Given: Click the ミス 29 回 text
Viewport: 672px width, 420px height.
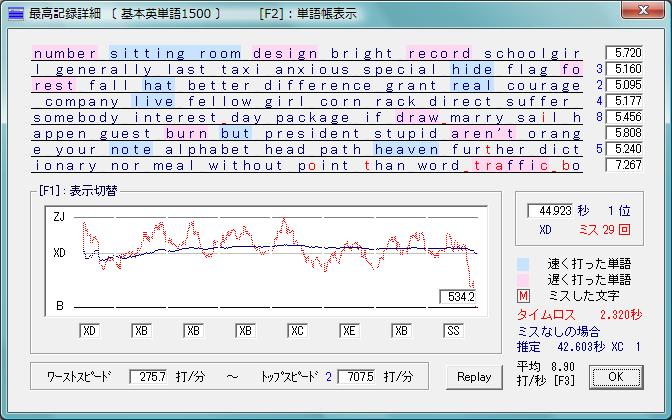Looking at the screenshot, I should tap(604, 230).
